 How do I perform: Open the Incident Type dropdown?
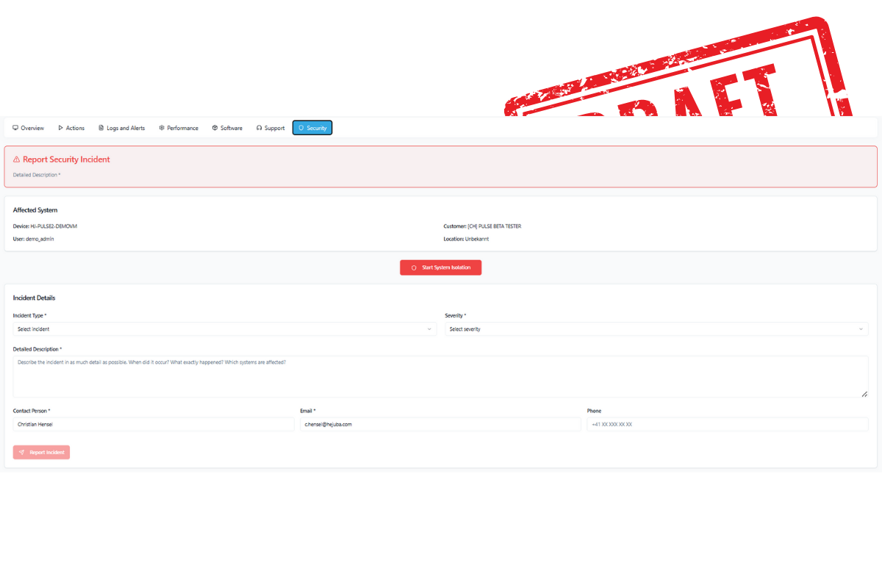pos(224,329)
